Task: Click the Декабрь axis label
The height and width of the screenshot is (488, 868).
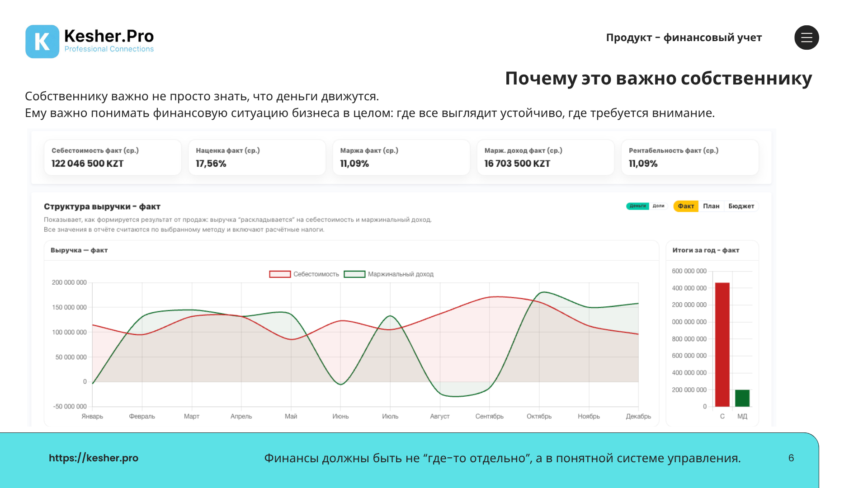Action: (638, 416)
